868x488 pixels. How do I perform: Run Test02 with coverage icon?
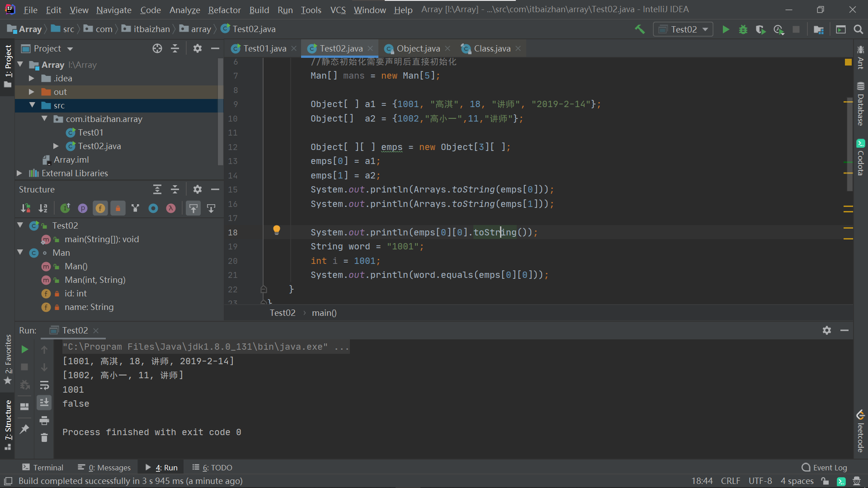pyautogui.click(x=760, y=29)
